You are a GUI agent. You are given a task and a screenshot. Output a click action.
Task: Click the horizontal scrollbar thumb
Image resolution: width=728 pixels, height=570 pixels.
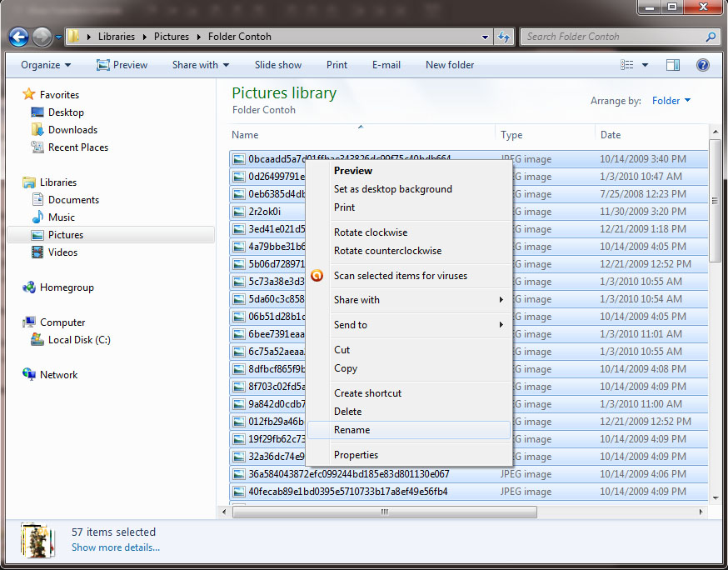tap(383, 512)
